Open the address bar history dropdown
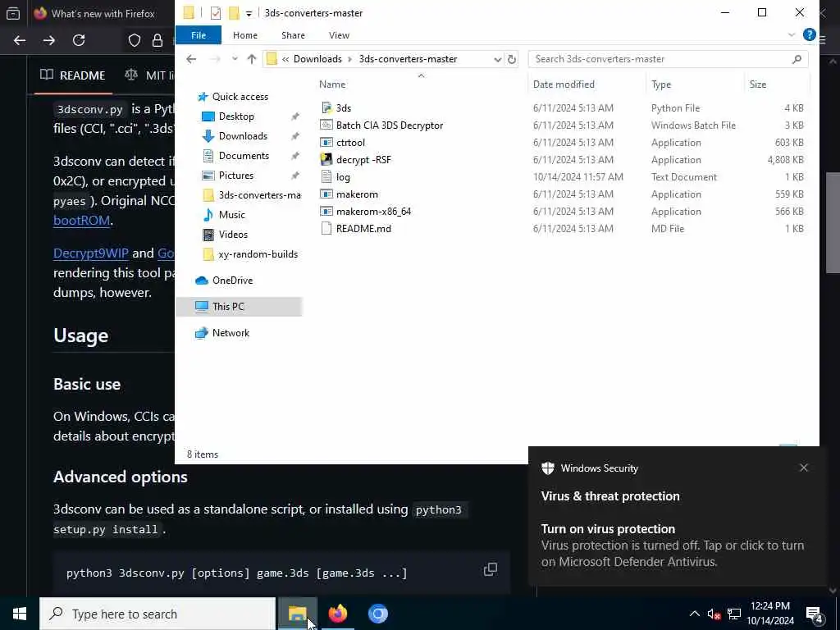The width and height of the screenshot is (840, 630). (497, 59)
